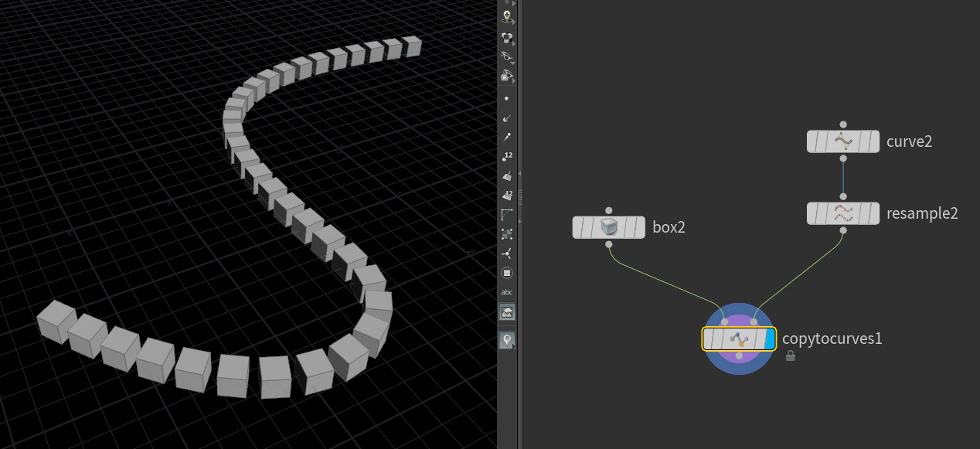Enable the display flag on resample2 node
980x449 pixels.
[873, 213]
